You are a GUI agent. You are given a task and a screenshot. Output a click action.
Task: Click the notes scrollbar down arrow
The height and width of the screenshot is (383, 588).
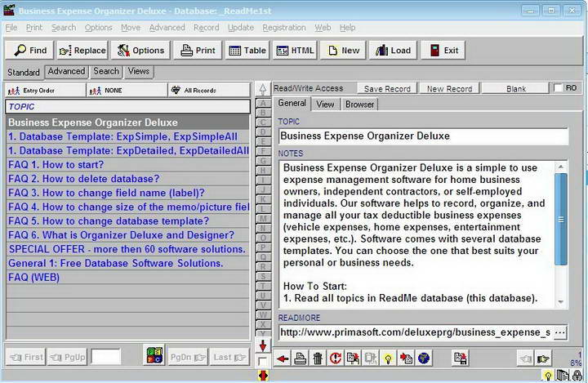pyautogui.click(x=560, y=302)
